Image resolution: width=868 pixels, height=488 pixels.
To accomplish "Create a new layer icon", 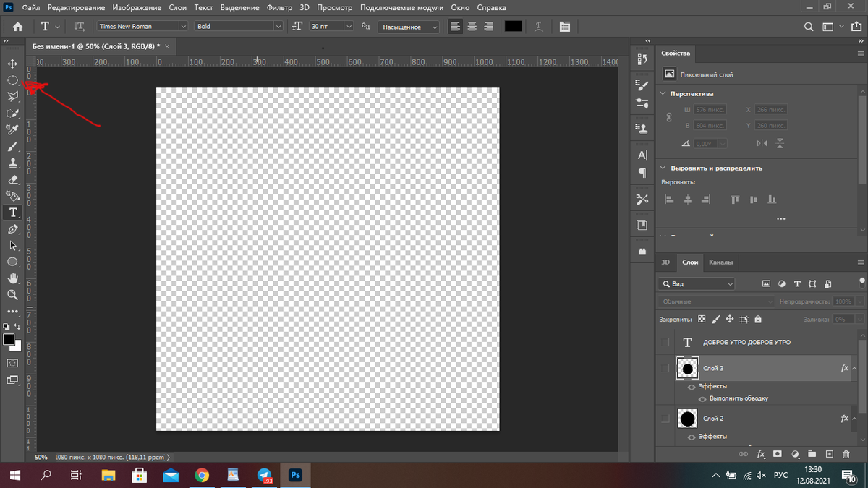I will tap(829, 454).
